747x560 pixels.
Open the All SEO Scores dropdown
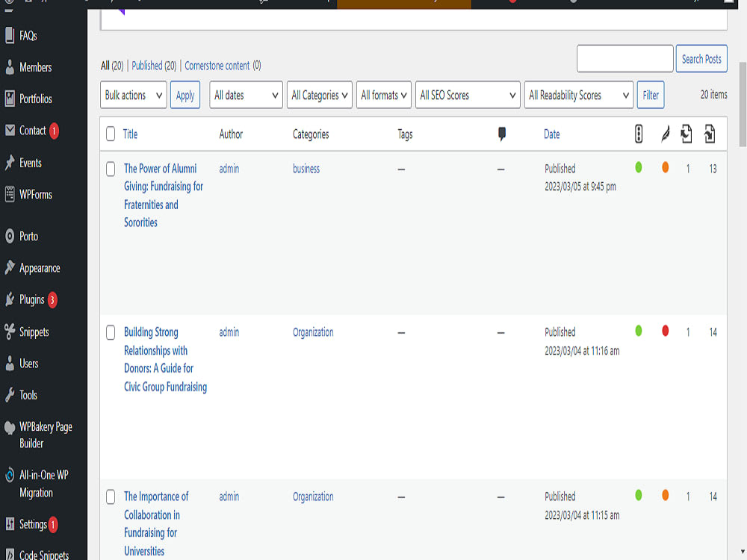coord(468,95)
